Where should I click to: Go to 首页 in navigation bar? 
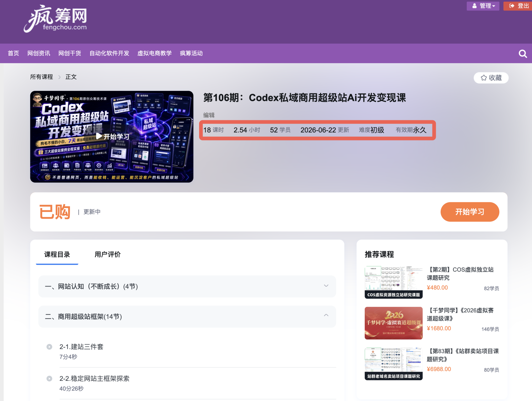tap(13, 53)
